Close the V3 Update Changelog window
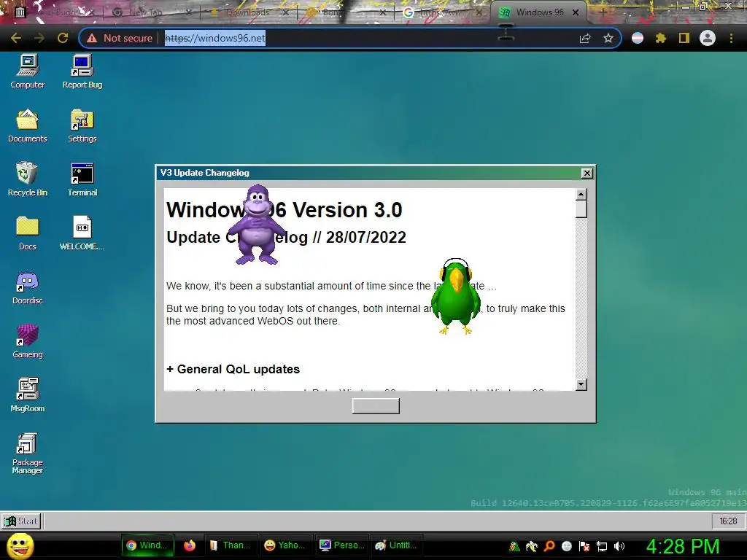This screenshot has width=747, height=560. pos(587,174)
